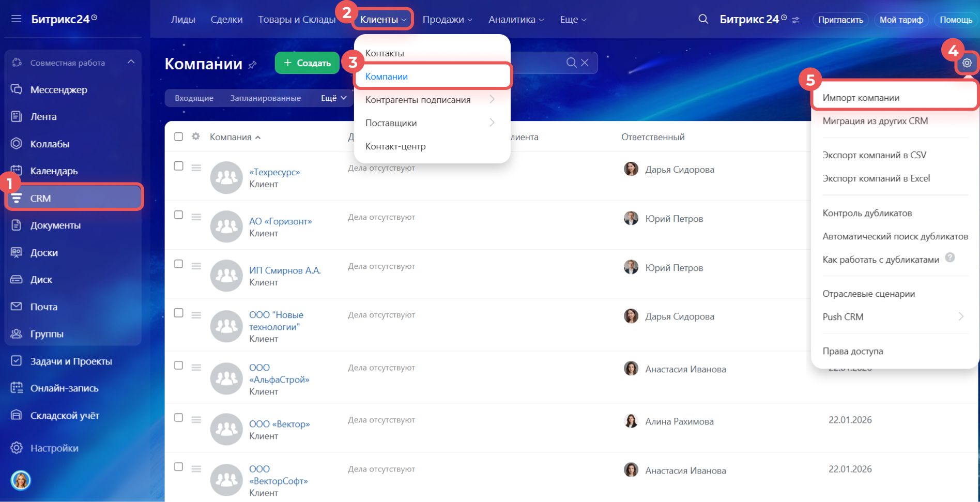Choose Контакты in the Клиенты dropdown
Image resolution: width=980 pixels, height=502 pixels.
(385, 53)
